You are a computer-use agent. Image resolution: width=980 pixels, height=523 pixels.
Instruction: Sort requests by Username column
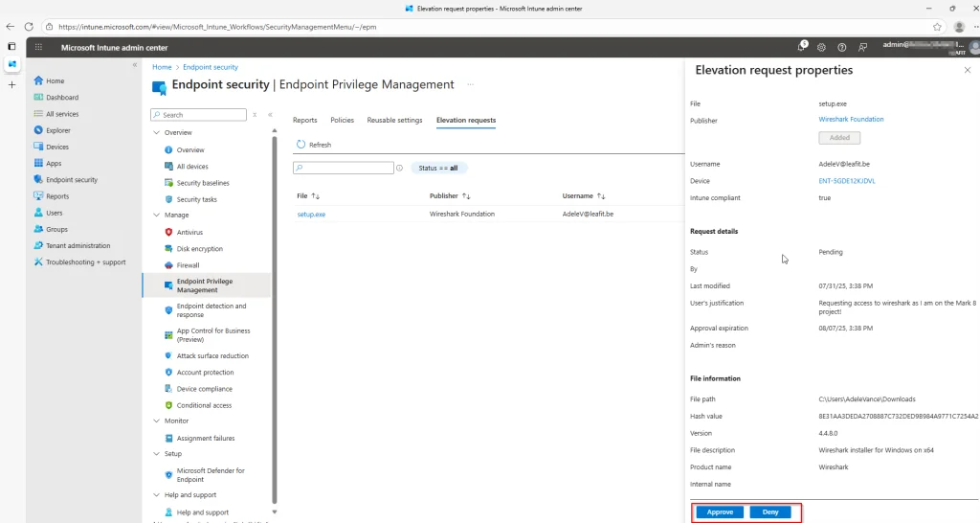584,195
